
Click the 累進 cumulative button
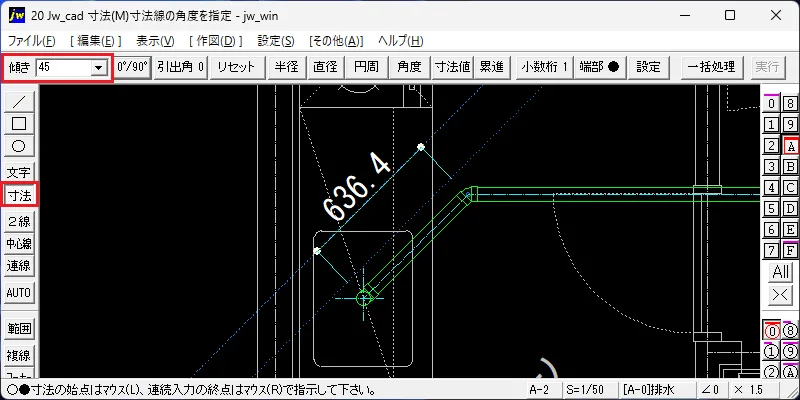[x=492, y=67]
